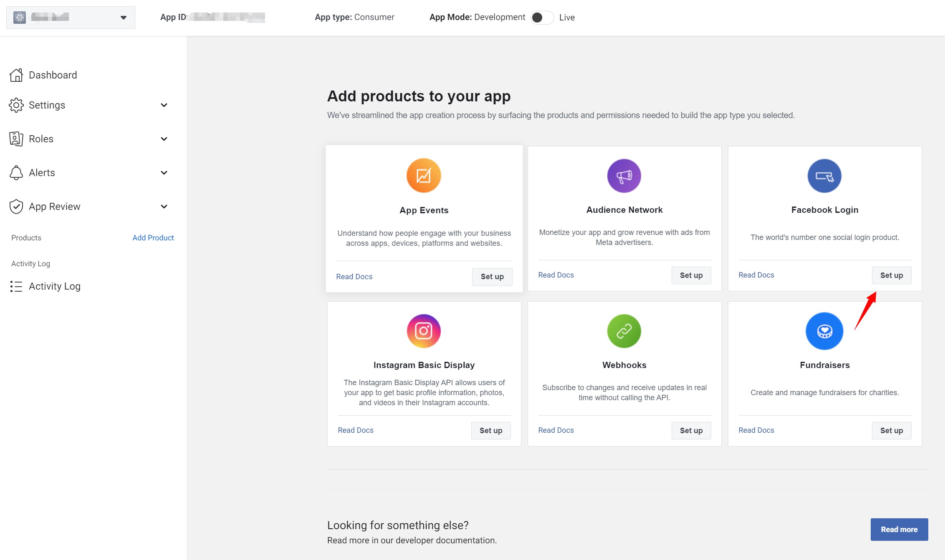Click the app atom icon in selector
Image resolution: width=945 pixels, height=560 pixels.
click(20, 18)
